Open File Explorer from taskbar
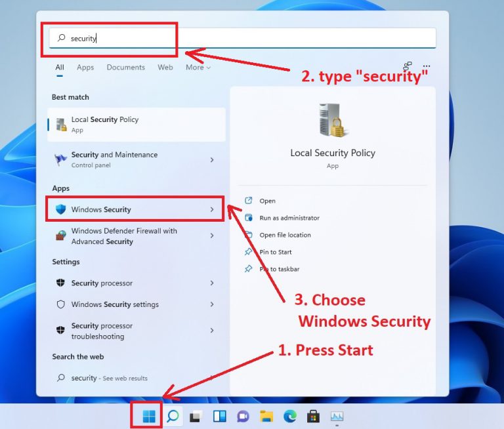Image resolution: width=504 pixels, height=429 pixels. coord(266,417)
